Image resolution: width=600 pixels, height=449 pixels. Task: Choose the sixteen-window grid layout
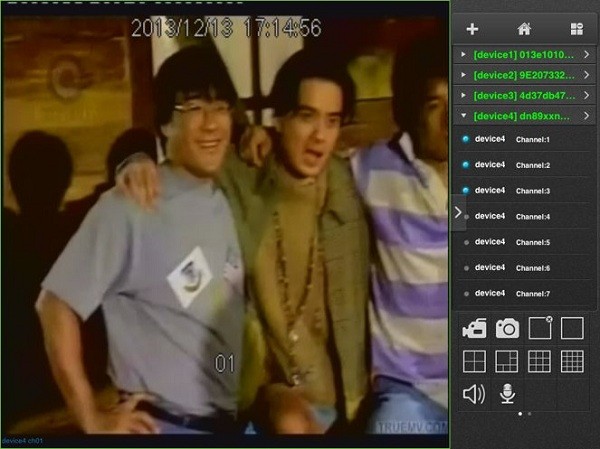click(x=572, y=361)
